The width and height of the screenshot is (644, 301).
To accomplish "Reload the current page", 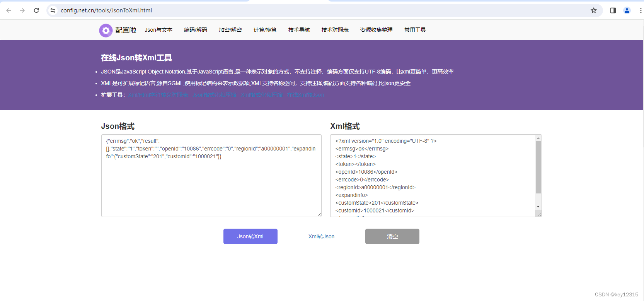I will 36,10.
